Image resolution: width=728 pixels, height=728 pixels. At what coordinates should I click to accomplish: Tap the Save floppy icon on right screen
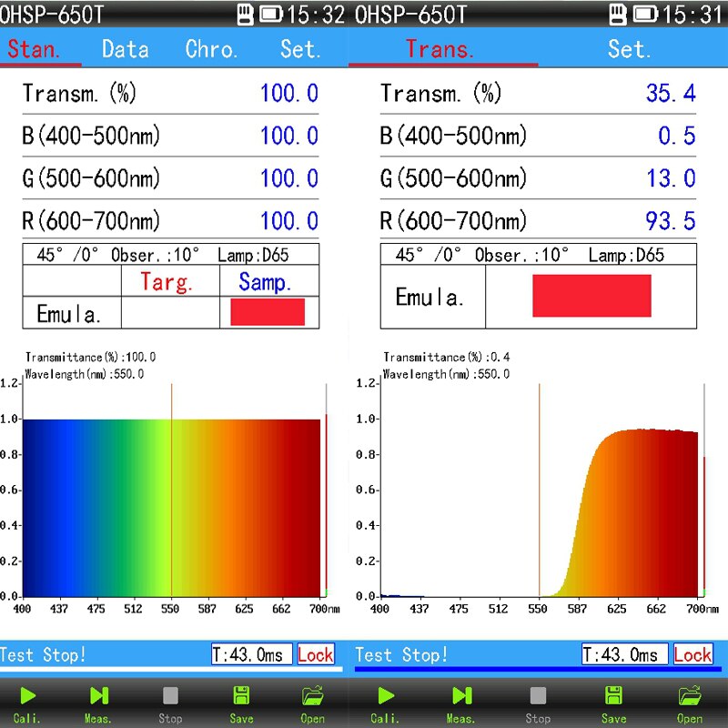(x=613, y=695)
